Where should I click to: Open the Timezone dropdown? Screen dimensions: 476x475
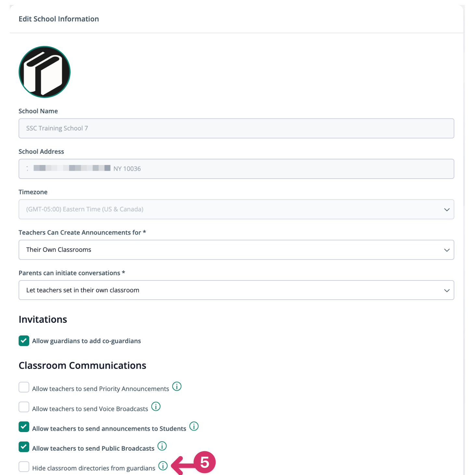[236, 209]
